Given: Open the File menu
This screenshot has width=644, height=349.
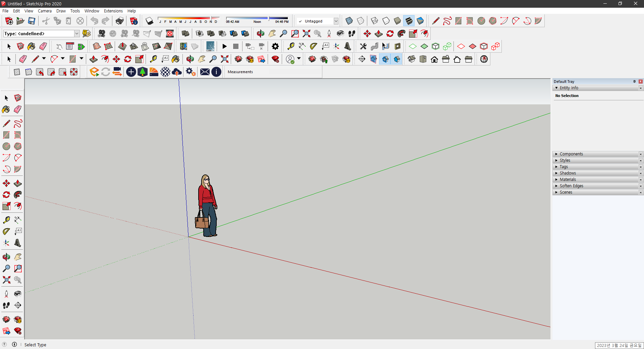Looking at the screenshot, I should pos(5,11).
